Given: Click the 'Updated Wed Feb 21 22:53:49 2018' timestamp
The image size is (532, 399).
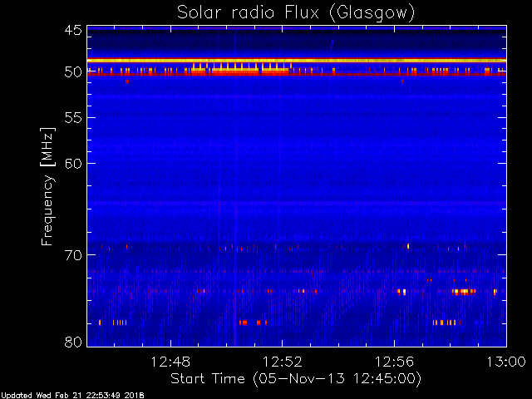Looking at the screenshot, I should 72,396.
